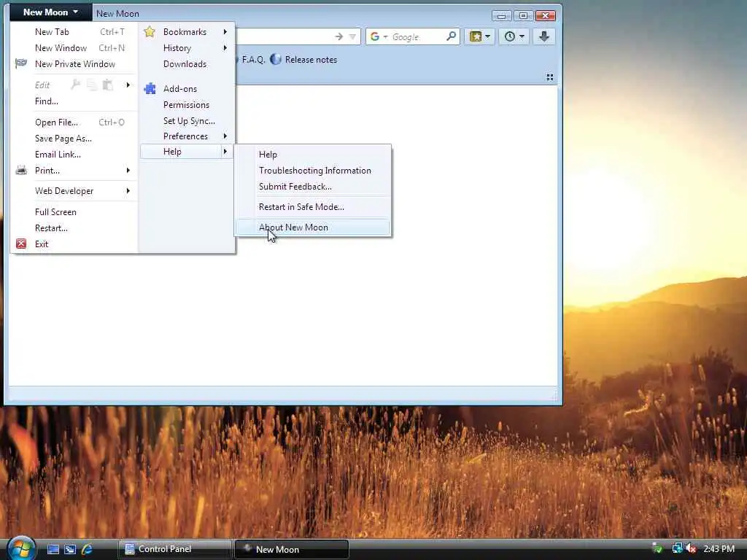Open the Bookmarks submenu

(185, 32)
